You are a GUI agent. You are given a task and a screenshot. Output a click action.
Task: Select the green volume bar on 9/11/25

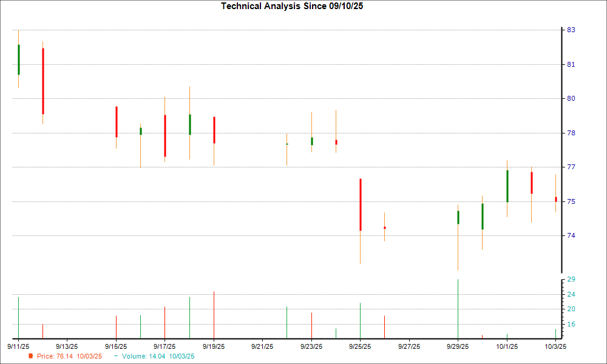19,317
